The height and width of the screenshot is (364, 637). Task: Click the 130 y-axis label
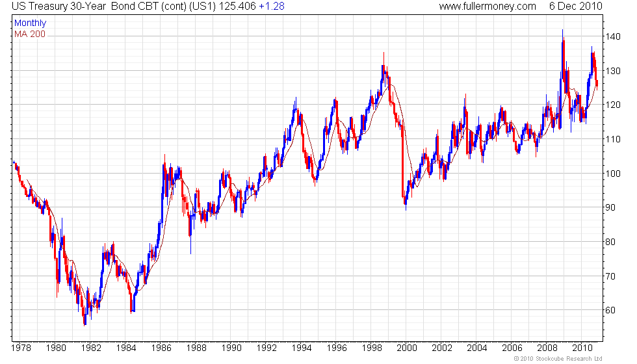click(x=612, y=71)
